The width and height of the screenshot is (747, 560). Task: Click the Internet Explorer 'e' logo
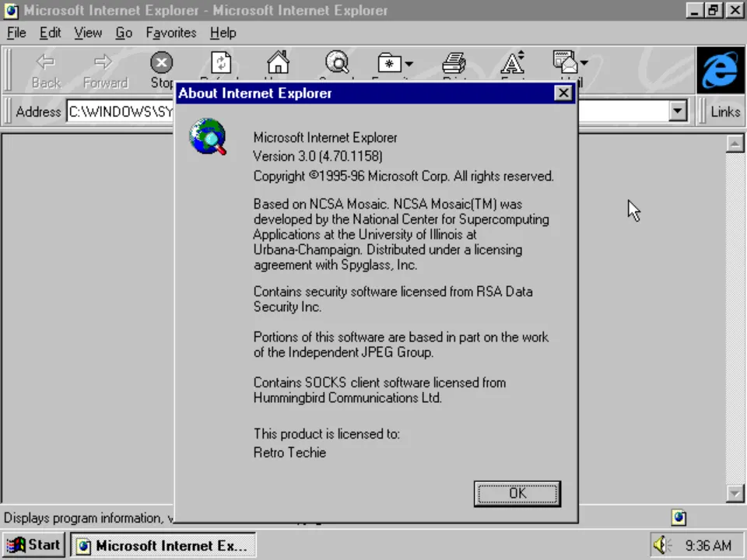pos(721,70)
